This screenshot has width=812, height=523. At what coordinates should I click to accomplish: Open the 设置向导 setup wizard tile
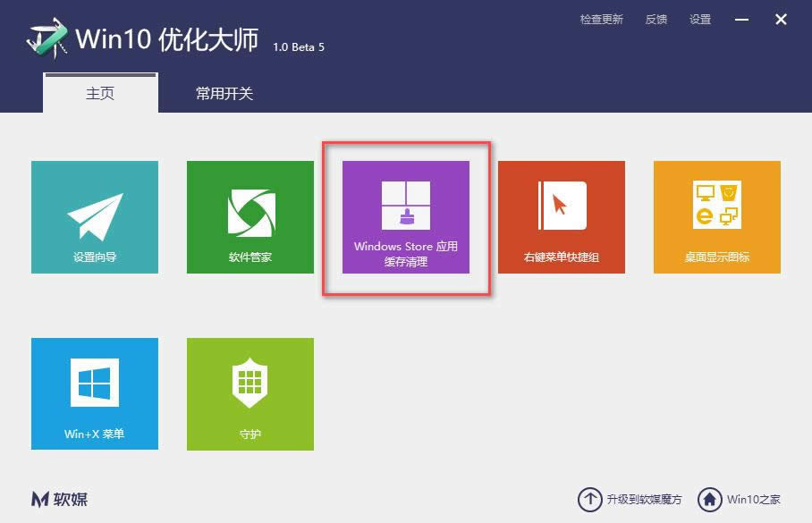coord(95,216)
